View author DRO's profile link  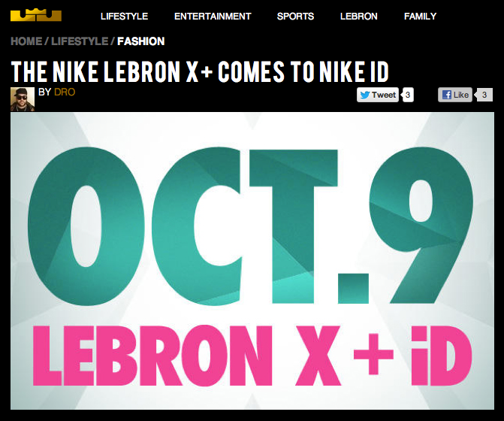click(x=65, y=92)
